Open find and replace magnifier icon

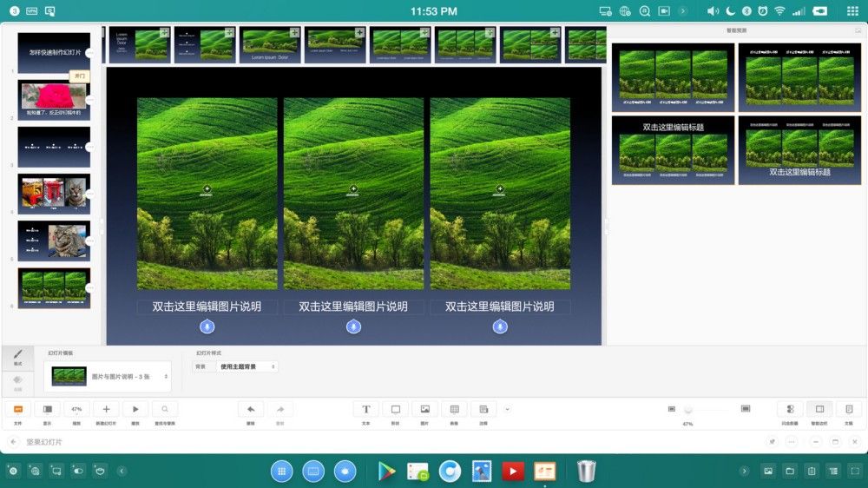click(x=165, y=409)
